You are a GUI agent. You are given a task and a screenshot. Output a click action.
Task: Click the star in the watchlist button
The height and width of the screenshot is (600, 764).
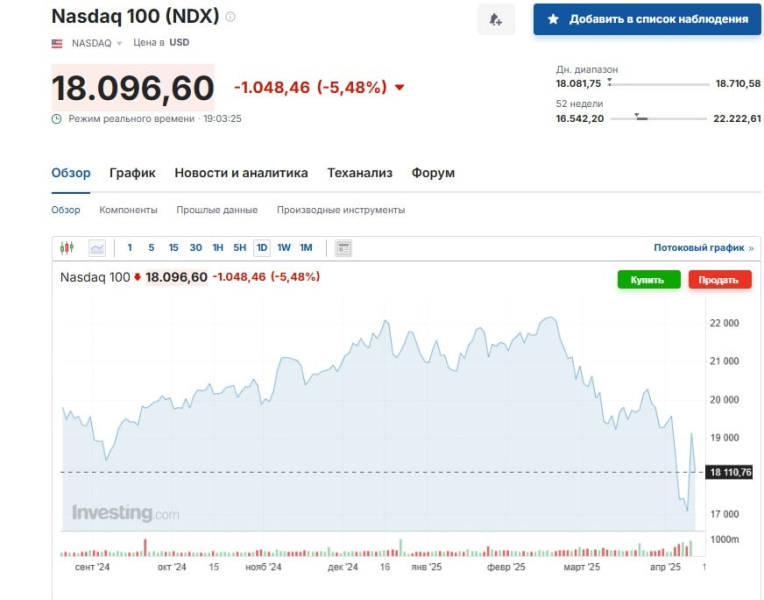point(553,19)
